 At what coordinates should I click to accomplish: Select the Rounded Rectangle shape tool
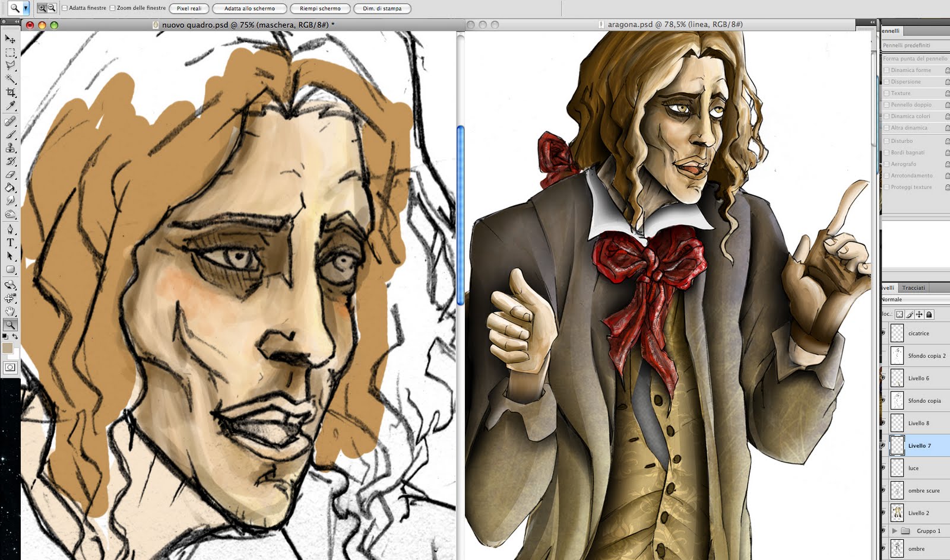[x=10, y=269]
